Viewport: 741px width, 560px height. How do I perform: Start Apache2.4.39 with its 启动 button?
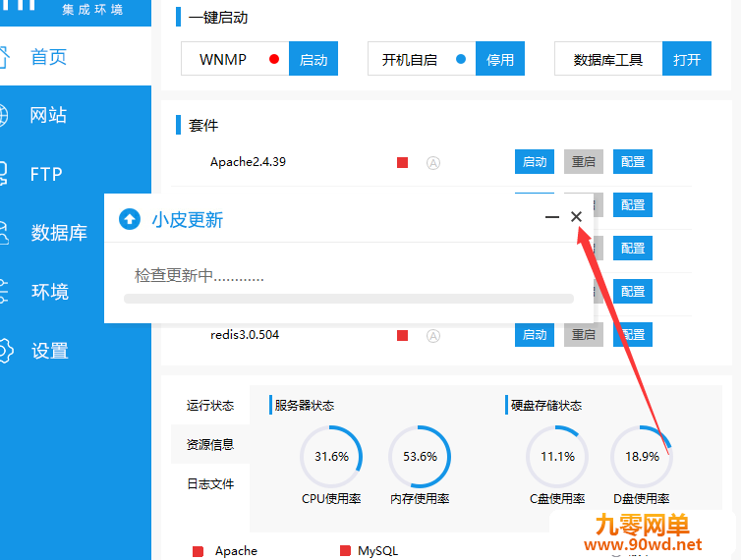535,162
